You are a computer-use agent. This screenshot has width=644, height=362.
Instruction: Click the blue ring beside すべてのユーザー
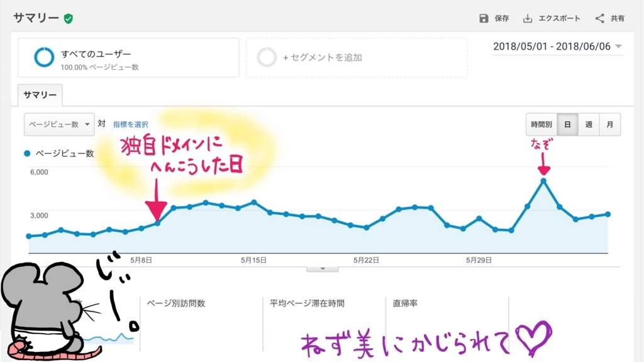click(x=44, y=57)
